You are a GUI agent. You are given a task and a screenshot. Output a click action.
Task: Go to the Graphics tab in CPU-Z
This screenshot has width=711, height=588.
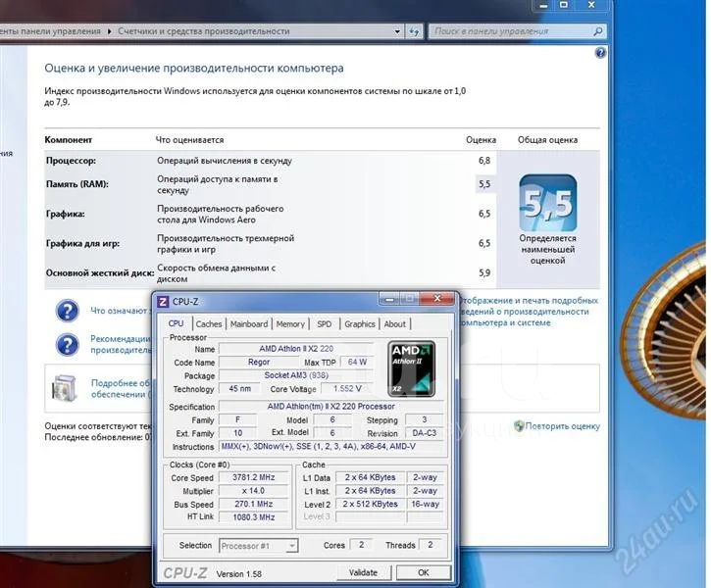click(360, 323)
